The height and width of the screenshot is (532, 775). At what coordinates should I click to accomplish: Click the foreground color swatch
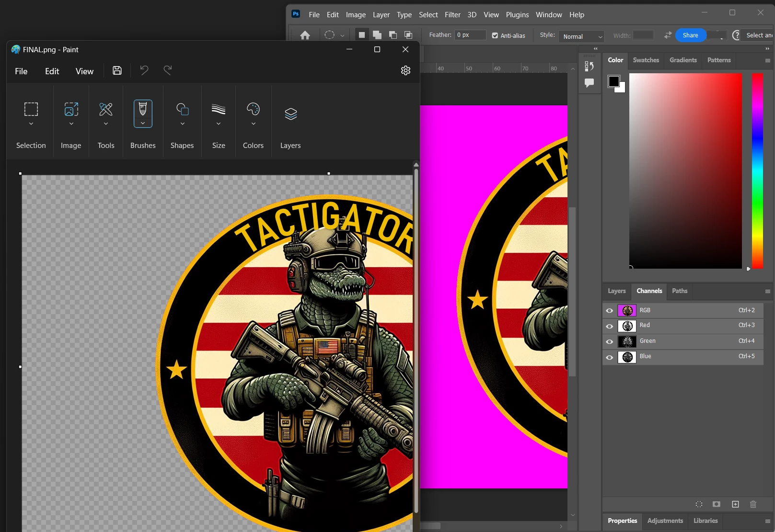click(613, 81)
